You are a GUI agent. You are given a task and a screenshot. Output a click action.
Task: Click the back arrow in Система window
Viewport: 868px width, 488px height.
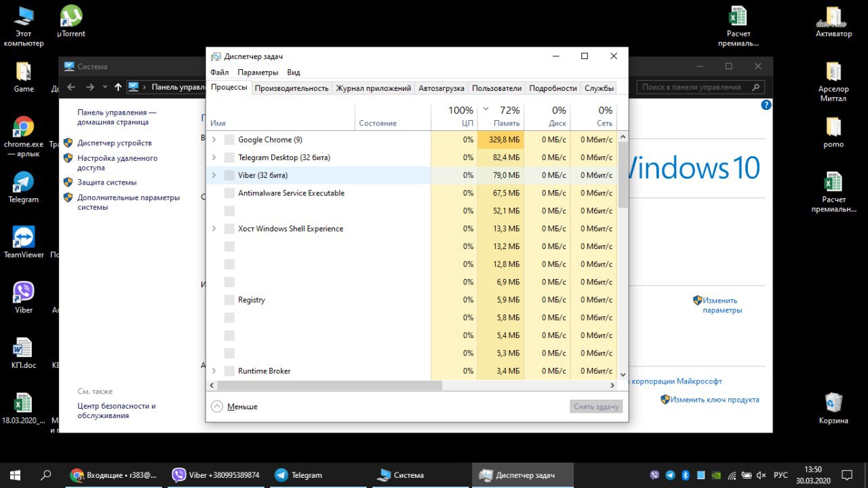tap(71, 87)
